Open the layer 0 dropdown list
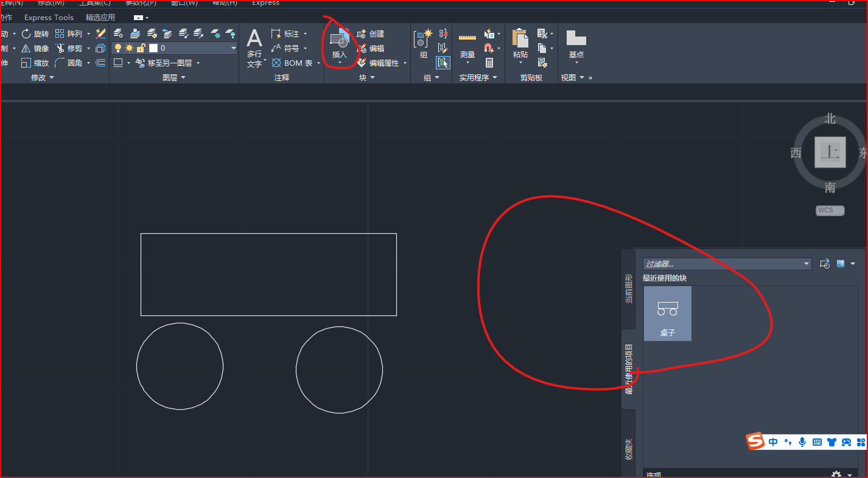Image resolution: width=868 pixels, height=478 pixels. (x=234, y=48)
